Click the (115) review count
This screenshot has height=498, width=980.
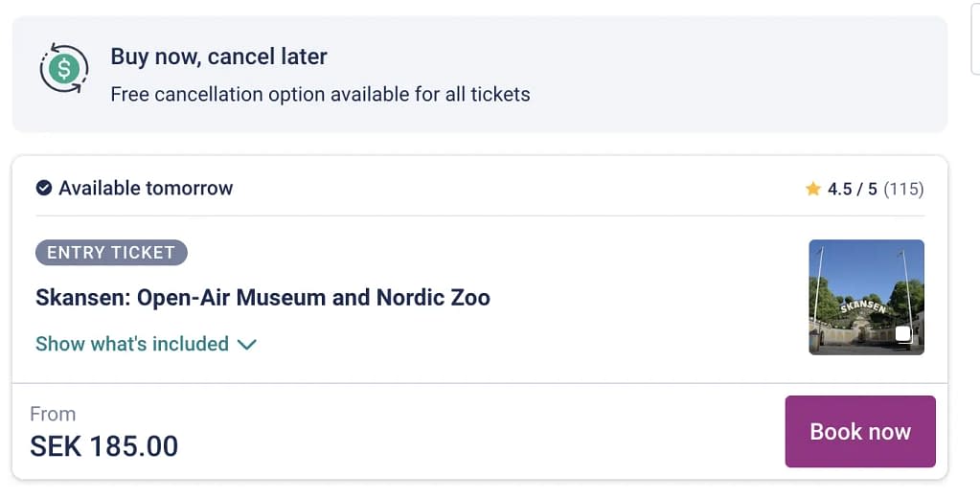point(903,189)
